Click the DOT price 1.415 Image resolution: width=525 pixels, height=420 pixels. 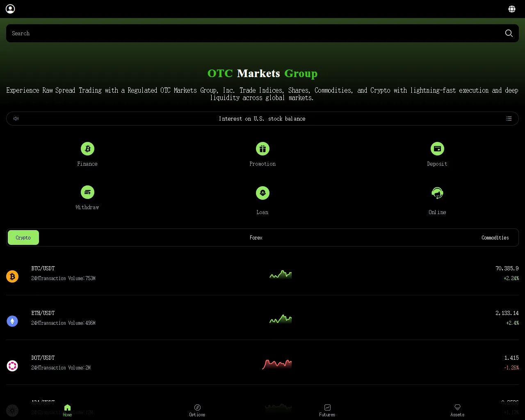click(x=511, y=358)
